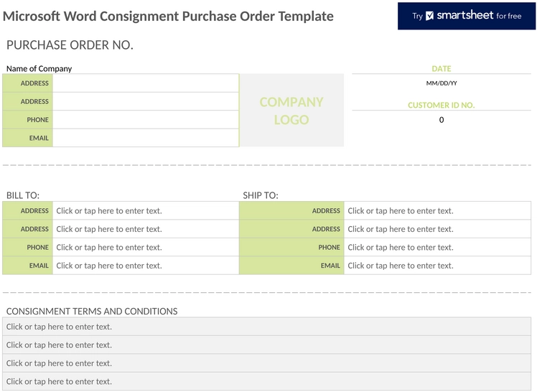This screenshot has width=537, height=392.
Task: Click the Bill To PHONE text field
Action: click(x=146, y=247)
